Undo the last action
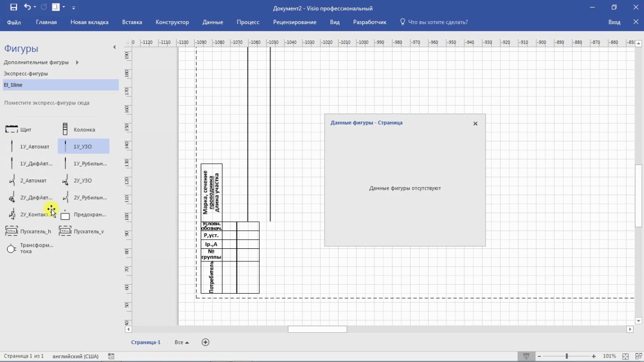This screenshot has width=644, height=362. (27, 8)
